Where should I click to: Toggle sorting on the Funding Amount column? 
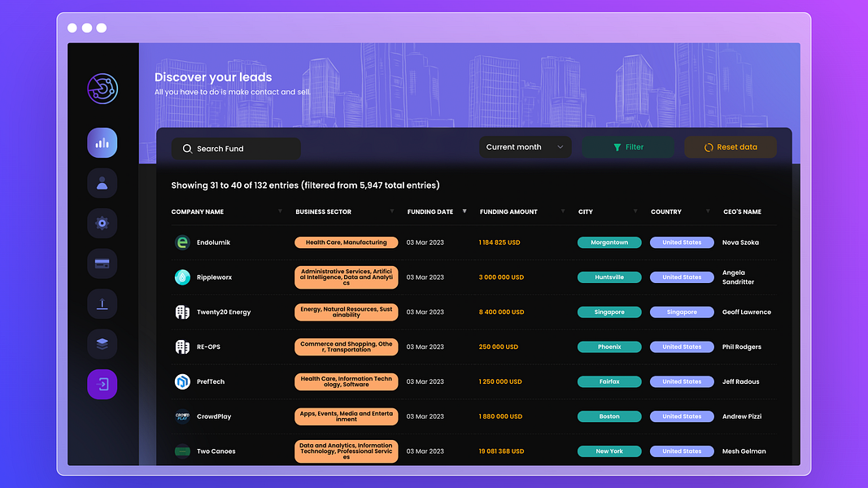562,211
